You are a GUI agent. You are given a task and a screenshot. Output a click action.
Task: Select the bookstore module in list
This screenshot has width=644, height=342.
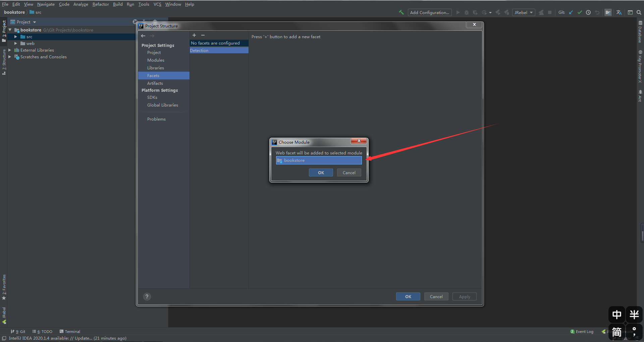[319, 160]
